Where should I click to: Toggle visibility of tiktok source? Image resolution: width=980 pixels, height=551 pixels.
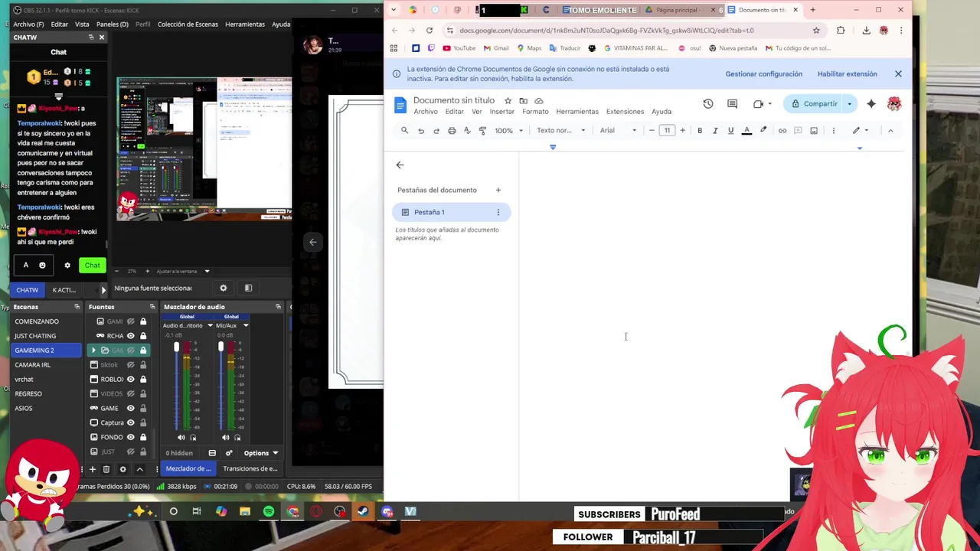click(130, 365)
